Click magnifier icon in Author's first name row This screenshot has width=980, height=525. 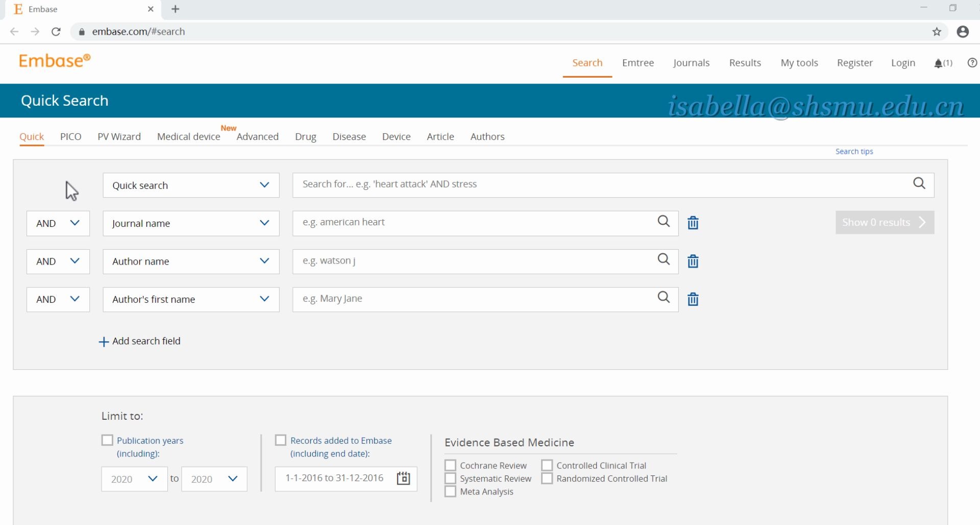pyautogui.click(x=664, y=297)
